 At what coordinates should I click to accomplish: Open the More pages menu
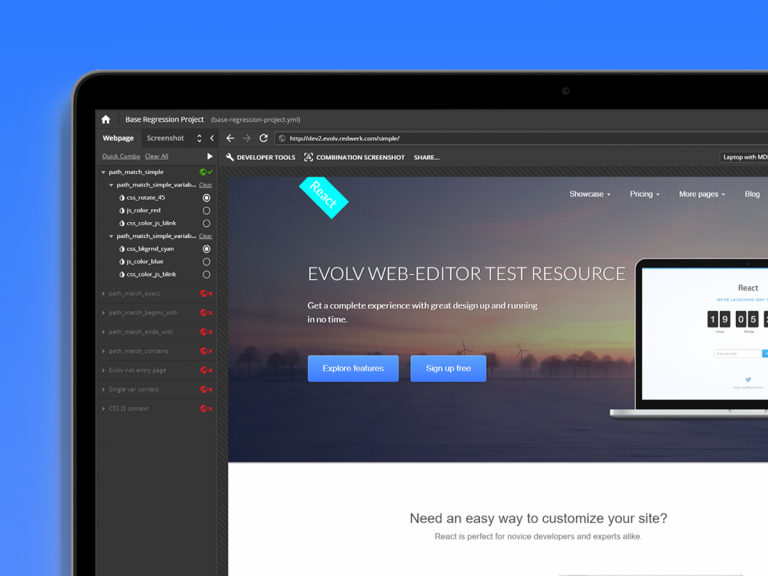[x=702, y=194]
